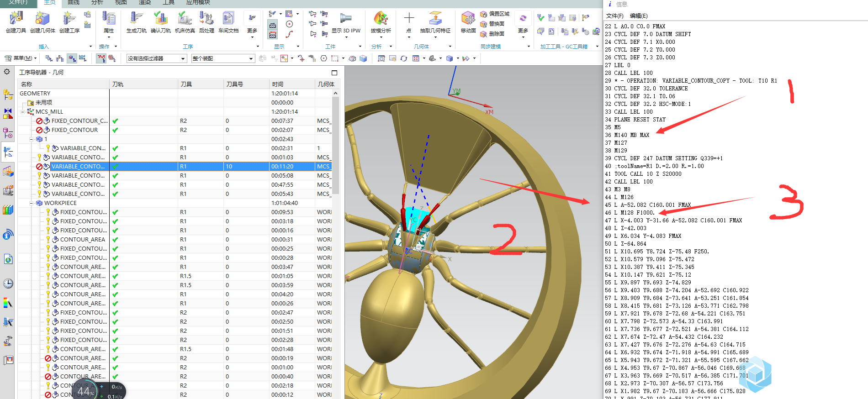This screenshot has height=399, width=868.
Task: Switch to the 曲线 ribbon tab
Action: coord(74,2)
